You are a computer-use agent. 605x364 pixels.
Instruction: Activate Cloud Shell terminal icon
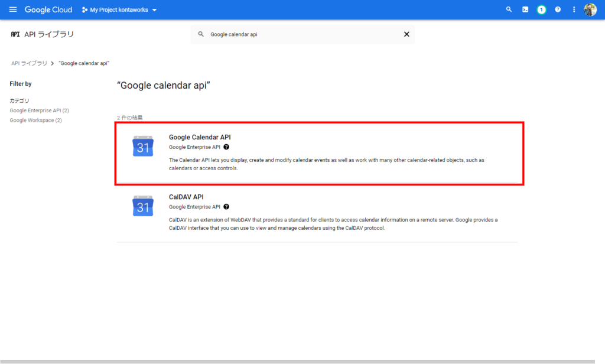525,9
